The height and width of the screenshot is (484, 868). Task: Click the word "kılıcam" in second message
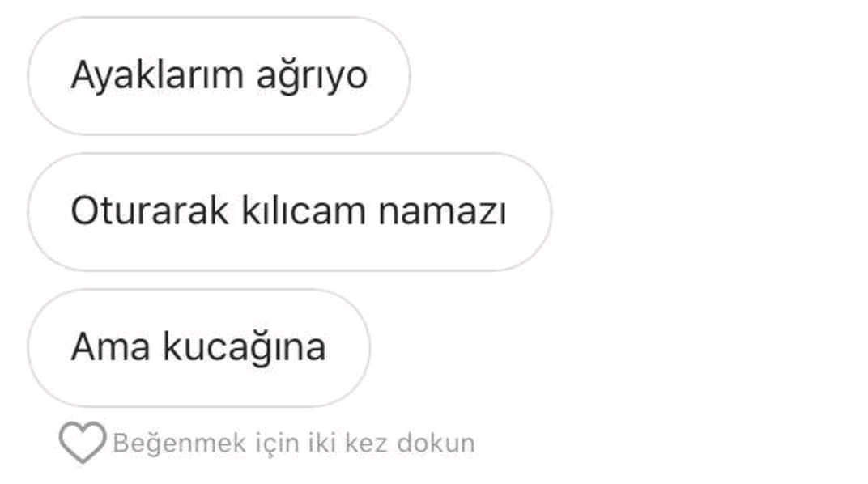(304, 210)
